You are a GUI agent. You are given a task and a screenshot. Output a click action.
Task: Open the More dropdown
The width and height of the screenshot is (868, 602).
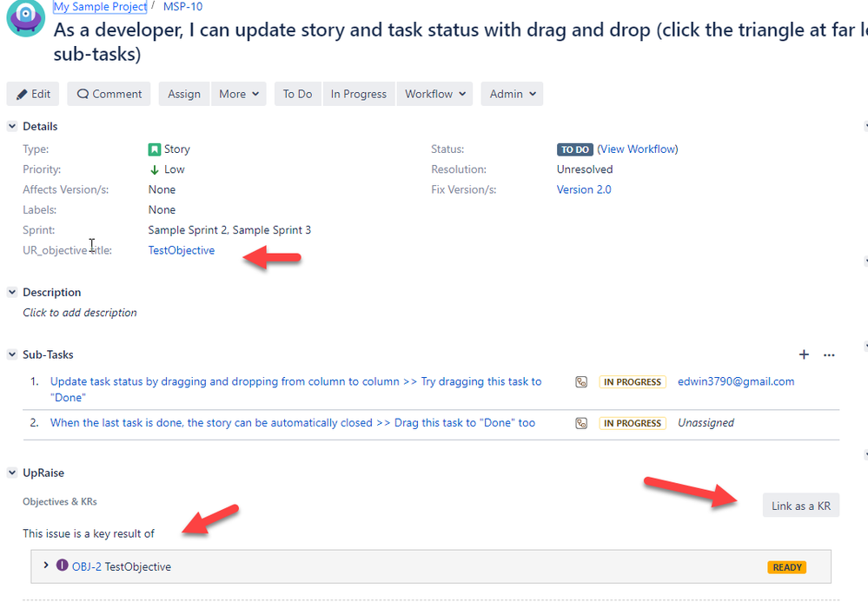[x=239, y=94]
